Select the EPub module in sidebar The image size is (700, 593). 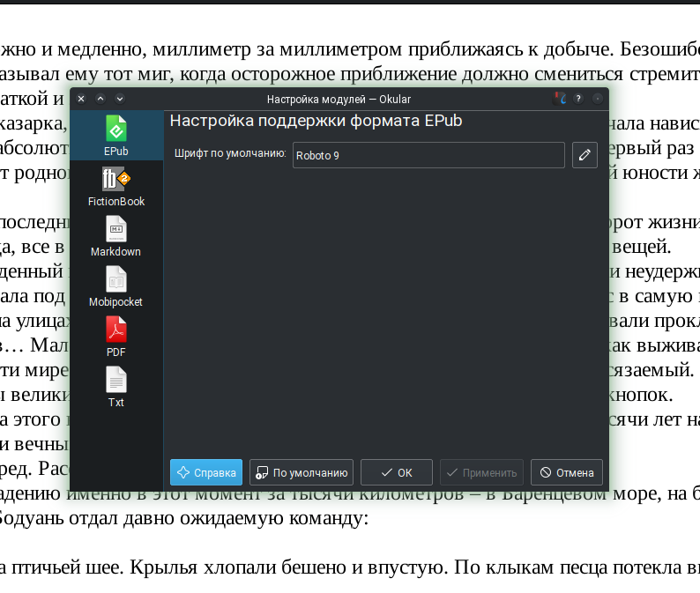[116, 136]
